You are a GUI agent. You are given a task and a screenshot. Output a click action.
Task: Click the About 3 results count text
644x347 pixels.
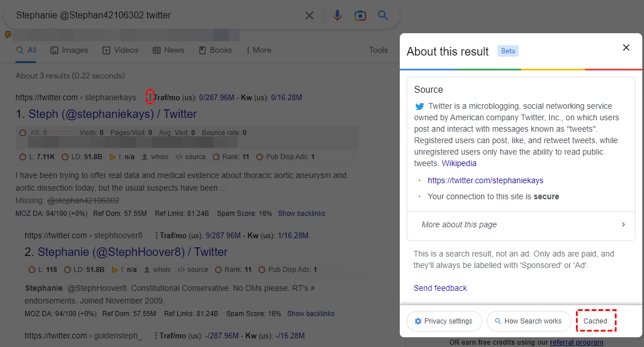coord(70,76)
